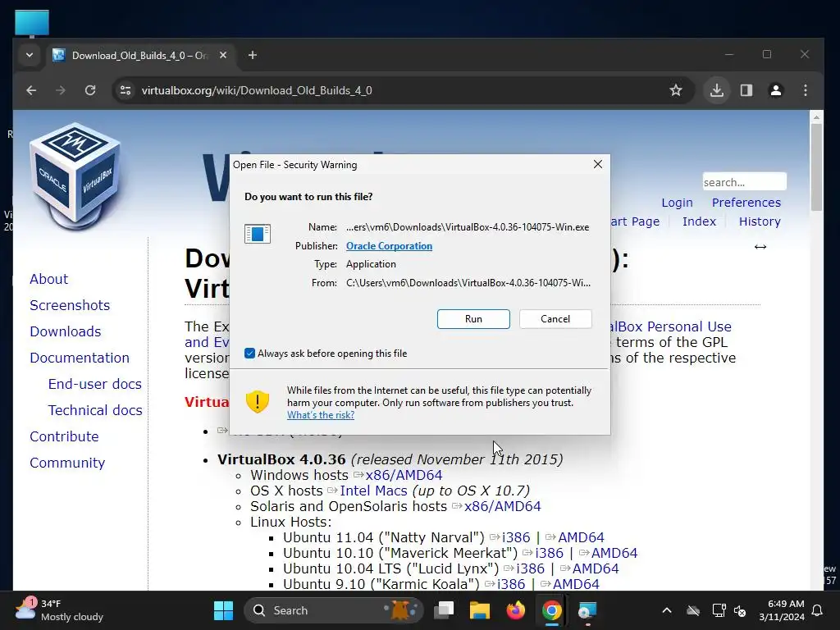Reload the VirtualBox page
Viewport: 840px width, 630px height.
[90, 90]
